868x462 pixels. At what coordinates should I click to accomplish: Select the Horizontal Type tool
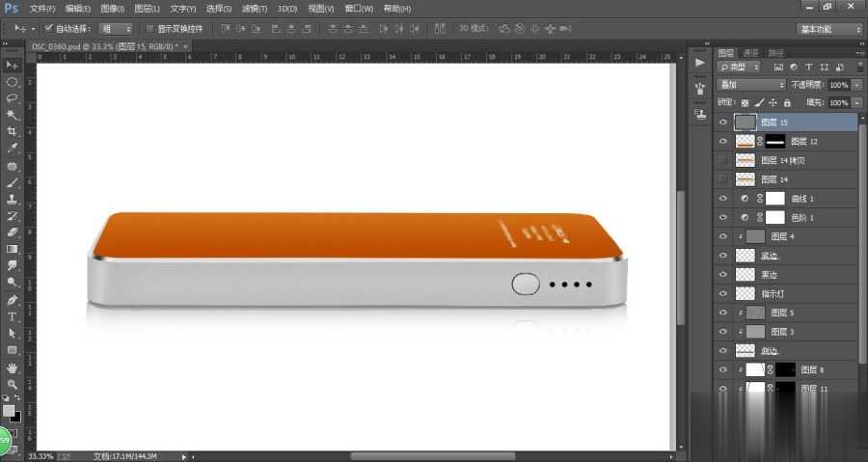coord(12,317)
